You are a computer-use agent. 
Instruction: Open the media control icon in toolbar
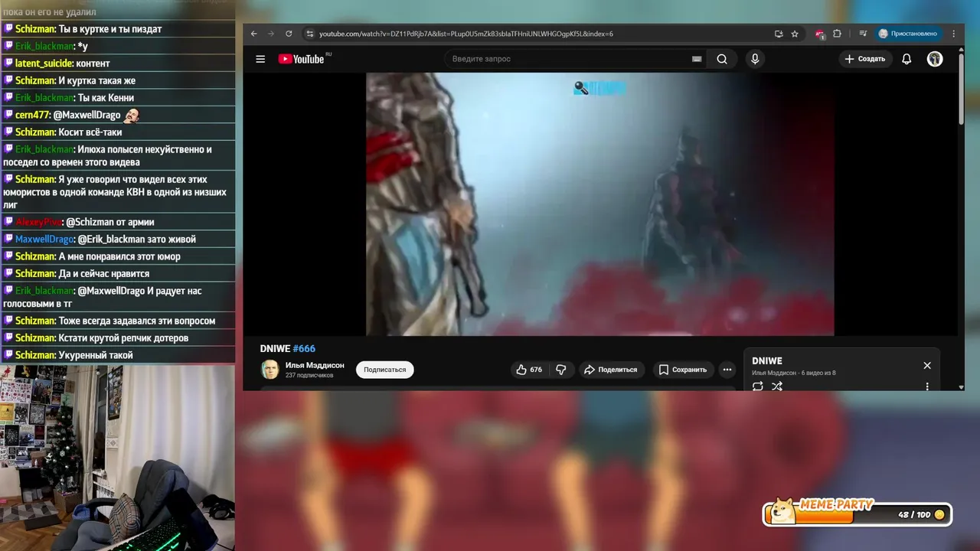point(863,34)
